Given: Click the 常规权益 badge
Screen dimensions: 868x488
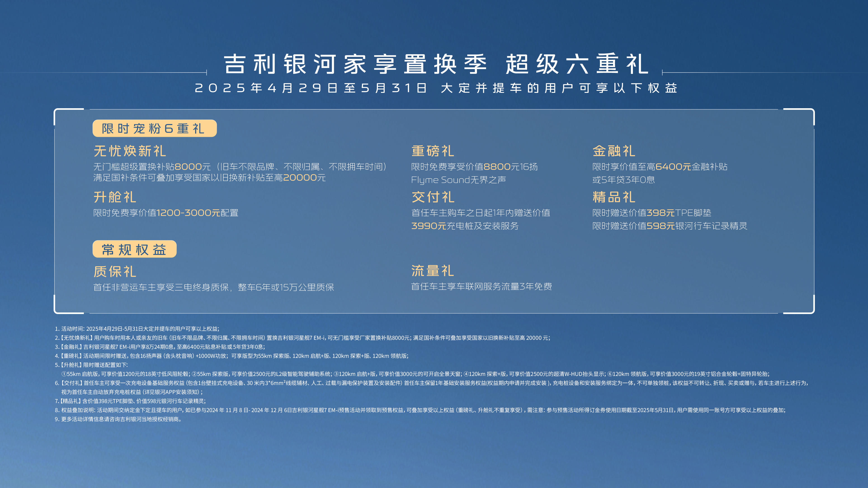Looking at the screenshot, I should [134, 249].
